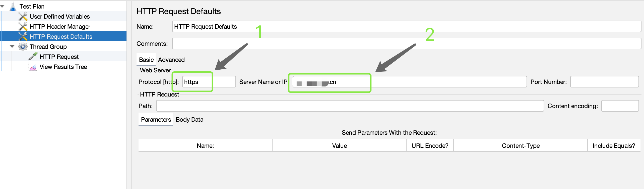This screenshot has width=644, height=189.
Task: Select View Results Tree in the tree
Action: tap(63, 67)
